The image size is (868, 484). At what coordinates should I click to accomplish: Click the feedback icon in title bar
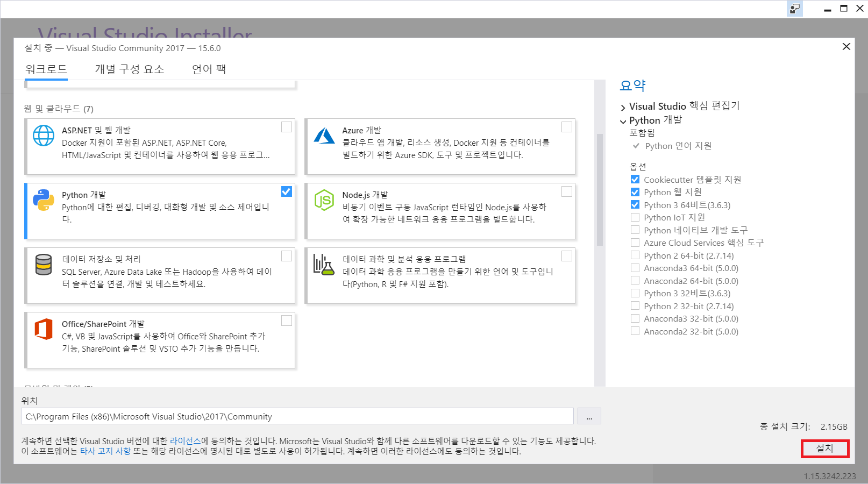[x=794, y=9]
